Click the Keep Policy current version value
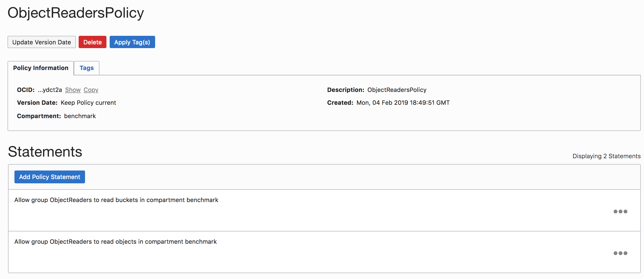Screen dimensions: 644x279 pyautogui.click(x=88, y=103)
